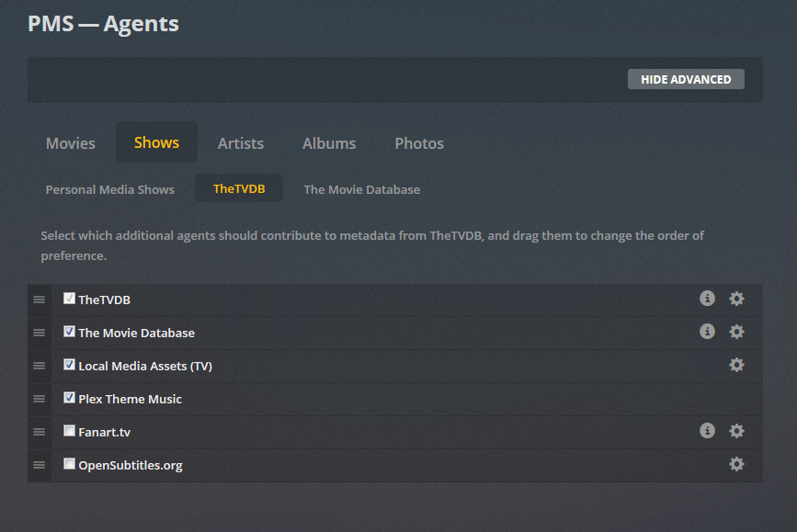Viewport: 797px width, 532px height.
Task: Enable the Fanart.tv checkbox
Action: (x=69, y=431)
